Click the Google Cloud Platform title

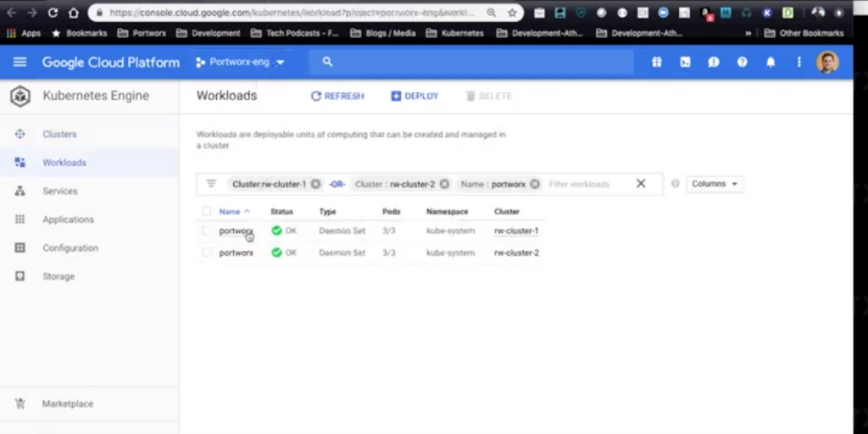(x=111, y=62)
